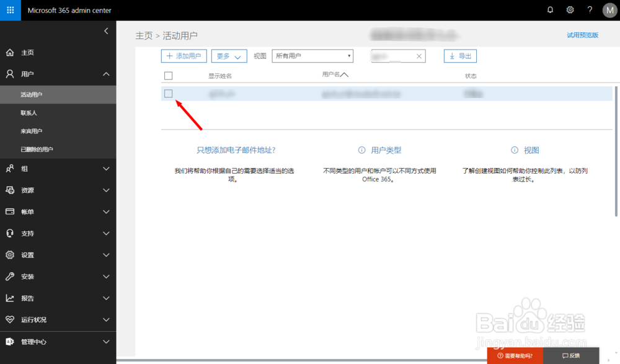The width and height of the screenshot is (620, 364).
Task: Expand the 资源 section chevron
Action: pos(106,190)
